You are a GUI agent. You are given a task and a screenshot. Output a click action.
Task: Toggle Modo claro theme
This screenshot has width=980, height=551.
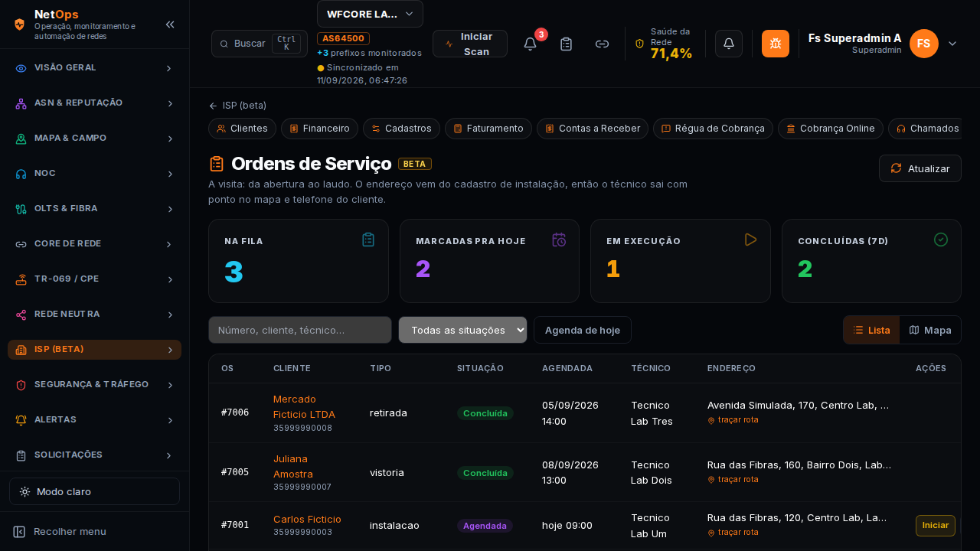(x=94, y=491)
